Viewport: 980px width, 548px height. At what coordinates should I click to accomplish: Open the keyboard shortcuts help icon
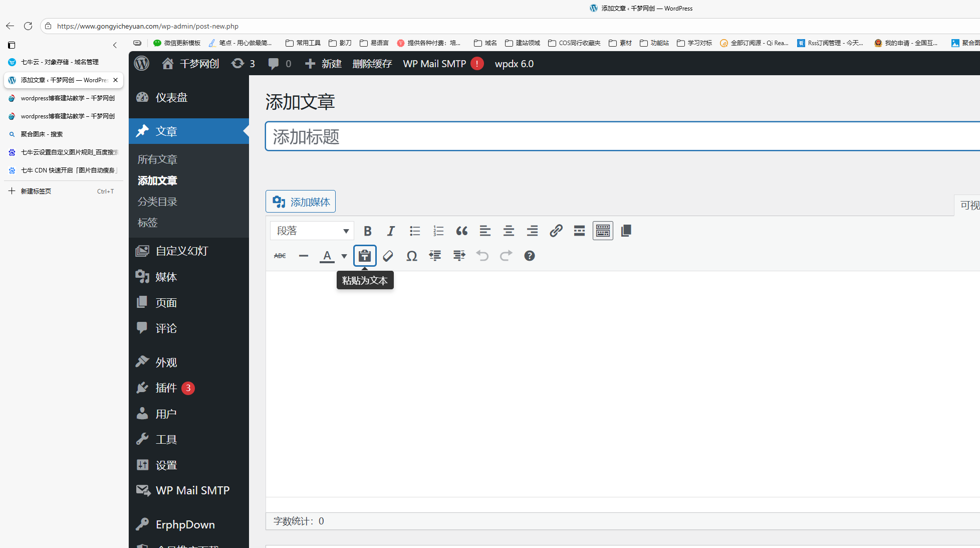(x=529, y=256)
